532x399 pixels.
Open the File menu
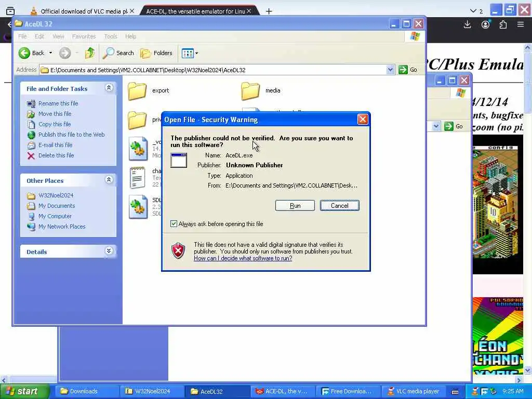(22, 36)
